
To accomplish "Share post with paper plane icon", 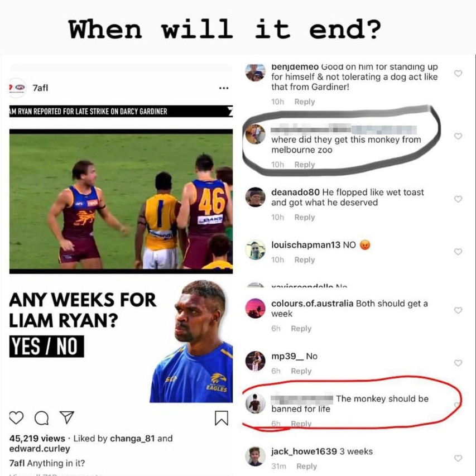I will click(67, 417).
